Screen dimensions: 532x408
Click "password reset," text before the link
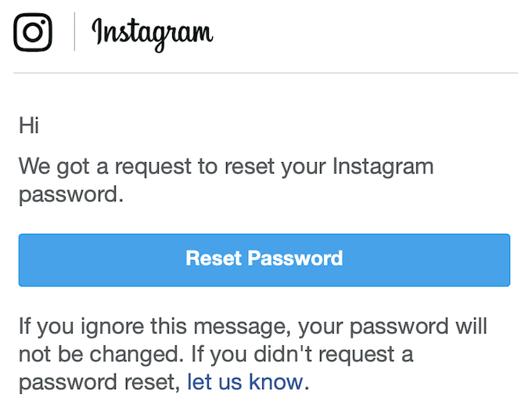pyautogui.click(x=99, y=382)
